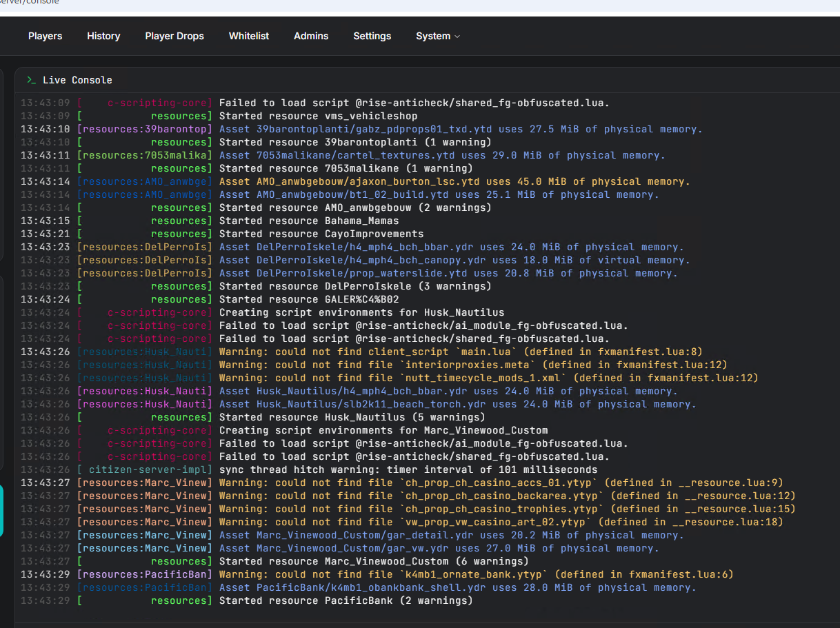
Task: Open the Settings tab
Action: (372, 36)
